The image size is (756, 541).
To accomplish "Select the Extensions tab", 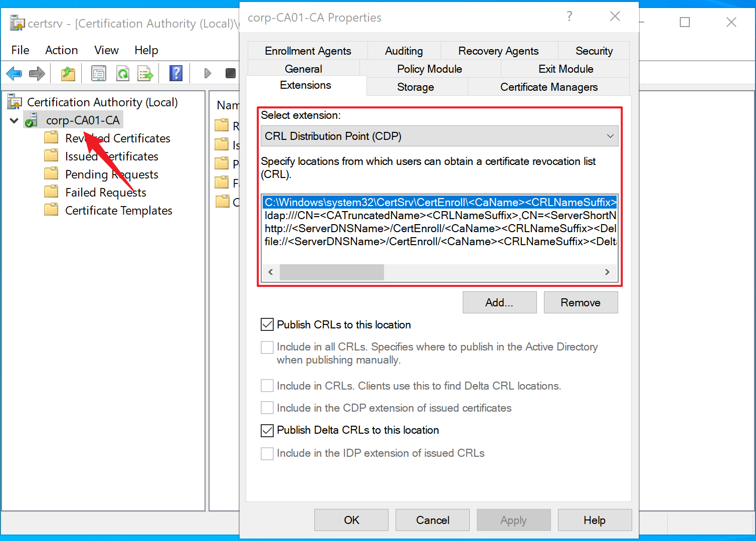I will pos(306,85).
